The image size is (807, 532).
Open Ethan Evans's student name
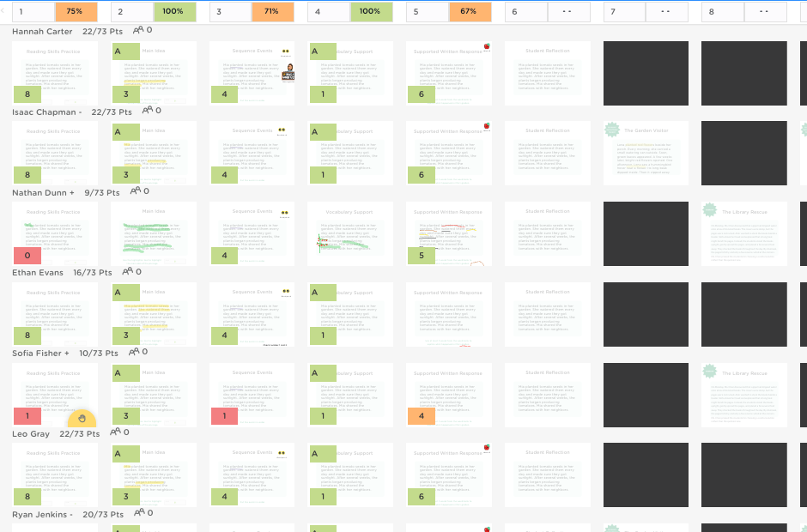coord(38,273)
